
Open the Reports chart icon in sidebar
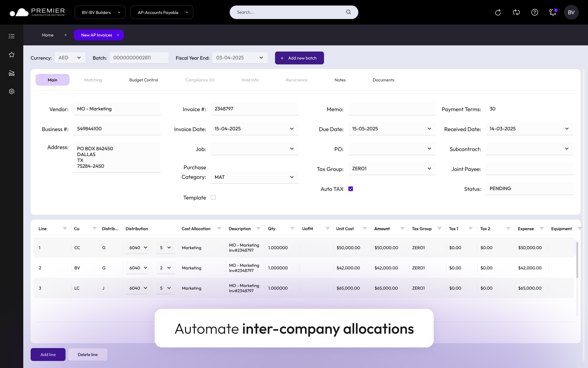[x=12, y=73]
